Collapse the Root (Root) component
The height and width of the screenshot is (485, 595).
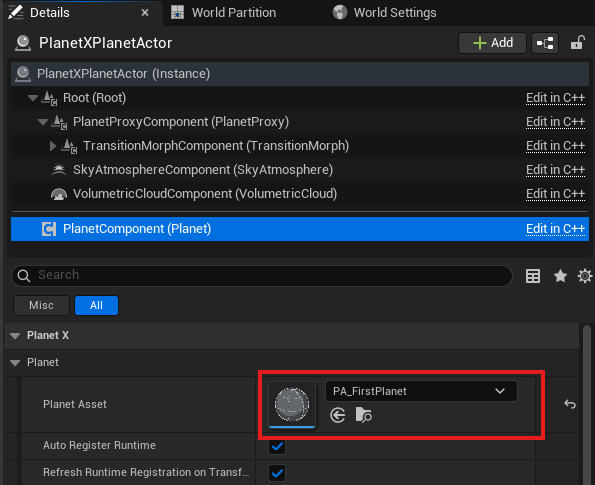tap(33, 98)
